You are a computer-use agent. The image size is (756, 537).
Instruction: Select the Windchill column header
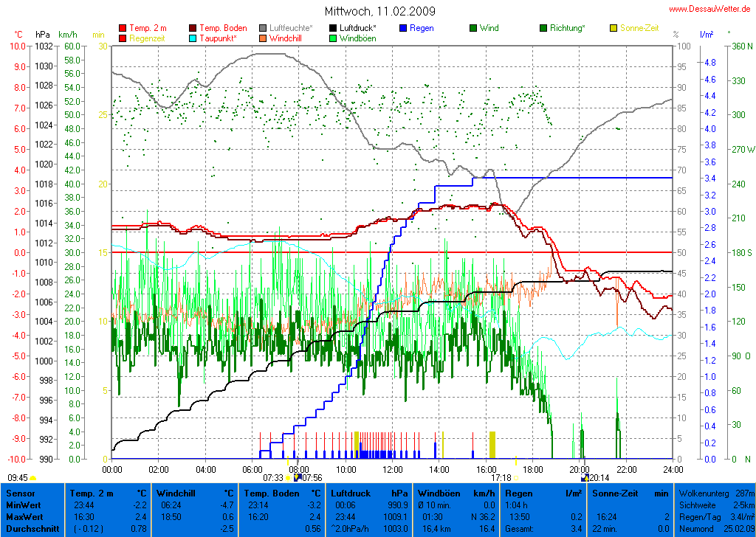coord(176,493)
